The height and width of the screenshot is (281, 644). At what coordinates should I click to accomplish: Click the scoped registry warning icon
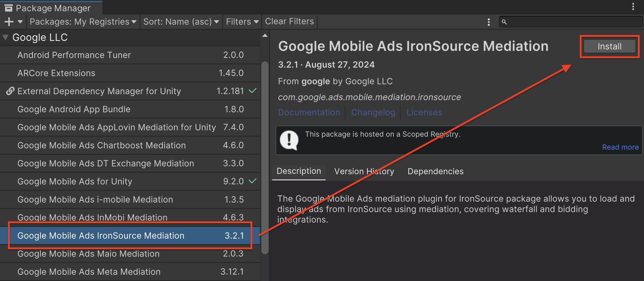tap(289, 140)
